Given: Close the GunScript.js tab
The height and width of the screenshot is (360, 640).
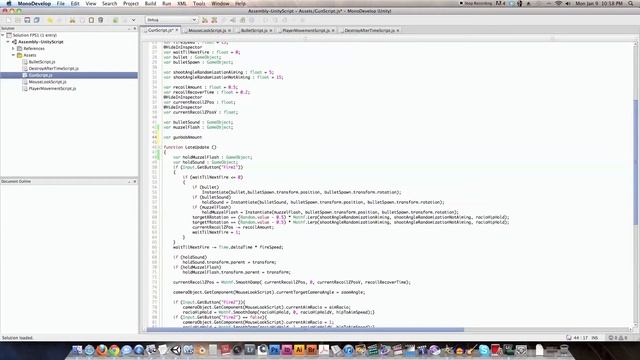Looking at the screenshot, I should [177, 30].
